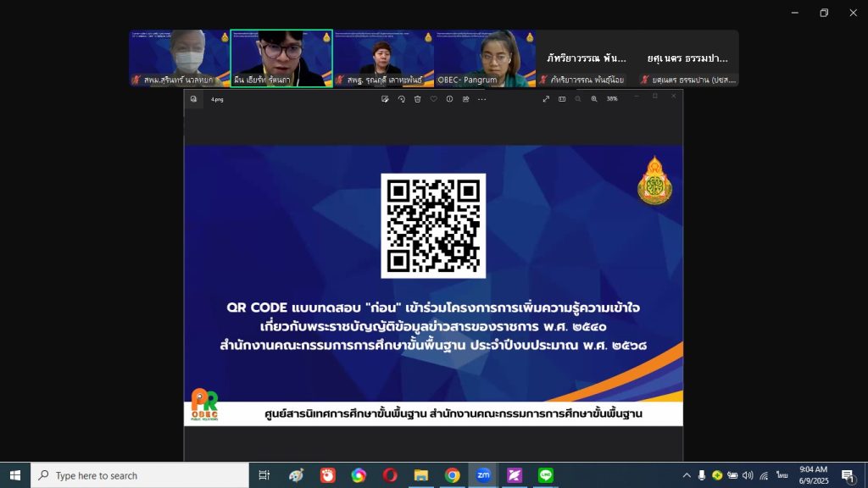The width and height of the screenshot is (868, 488).
Task: Select participant video สพฐ. รุณกุลี
Action: click(x=384, y=58)
